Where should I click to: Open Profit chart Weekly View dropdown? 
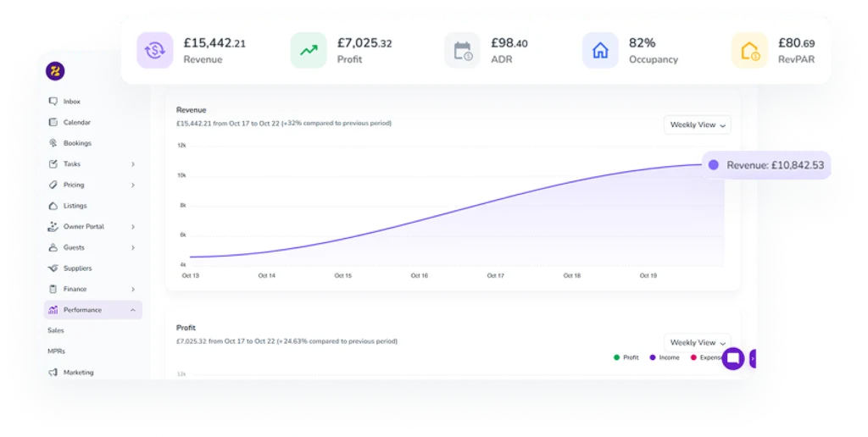pyautogui.click(x=698, y=343)
